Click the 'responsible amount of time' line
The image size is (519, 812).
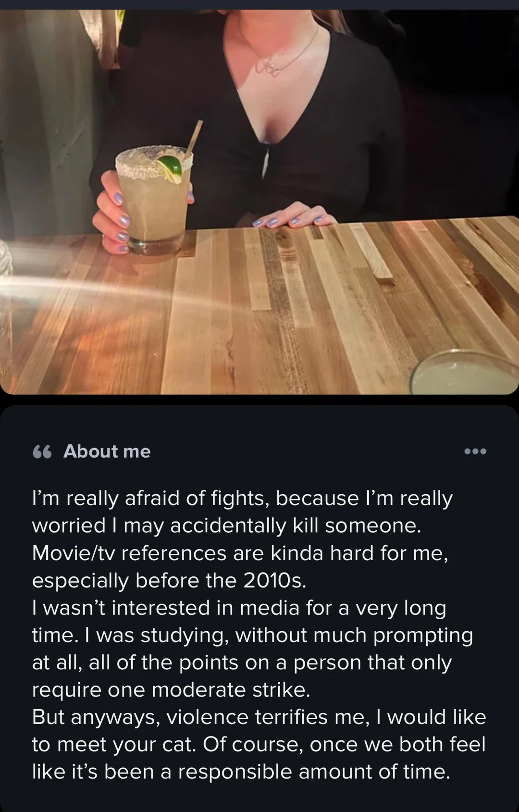[x=241, y=772]
